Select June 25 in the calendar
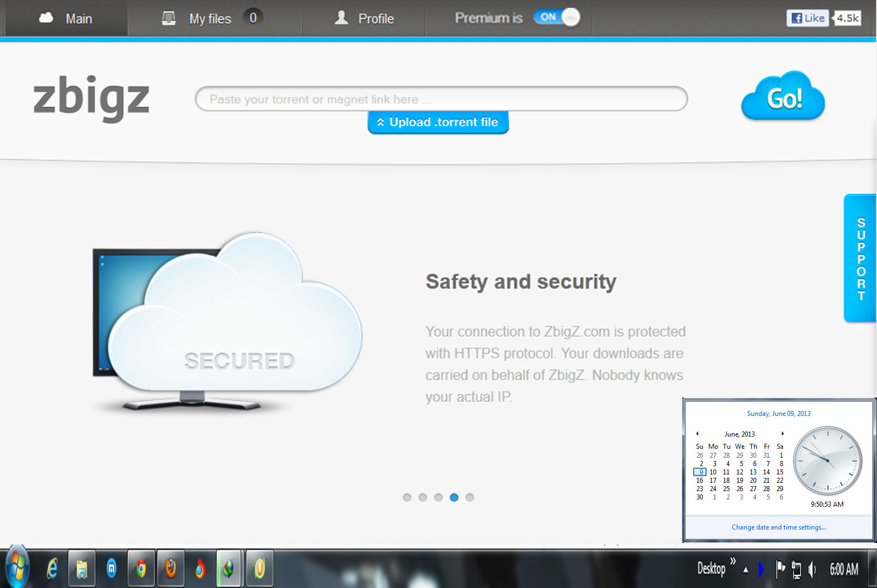This screenshot has width=877, height=588. [x=726, y=488]
